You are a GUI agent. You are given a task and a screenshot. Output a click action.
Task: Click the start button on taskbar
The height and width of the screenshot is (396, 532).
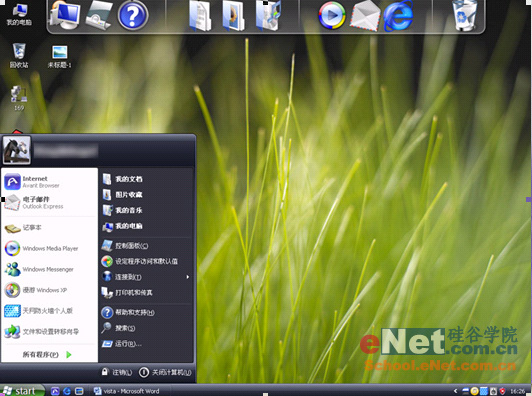coord(22,391)
